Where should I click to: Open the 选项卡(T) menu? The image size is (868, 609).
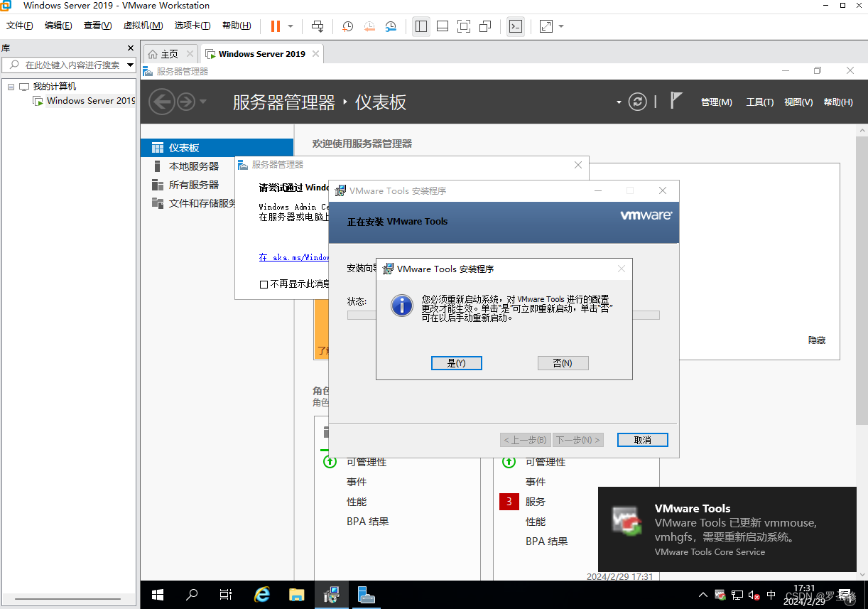coord(192,26)
